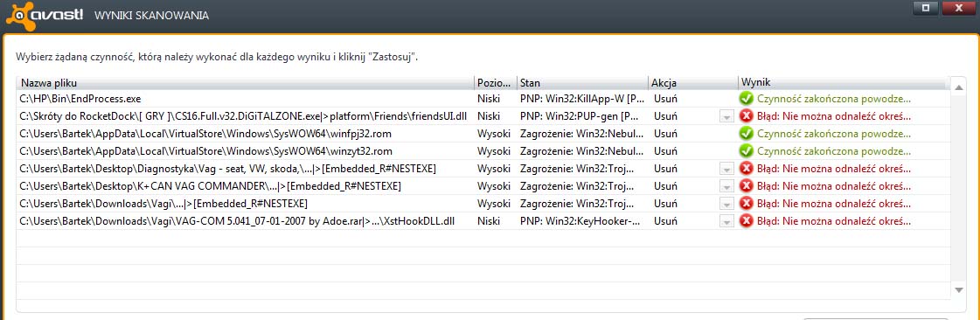This screenshot has height=320, width=980.
Task: Click red error icon for Diagnostyka Vag row
Action: (x=746, y=168)
